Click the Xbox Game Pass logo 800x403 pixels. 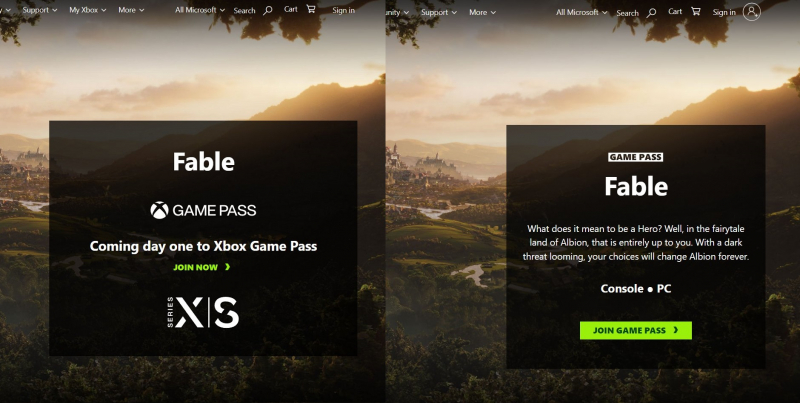tap(203, 210)
